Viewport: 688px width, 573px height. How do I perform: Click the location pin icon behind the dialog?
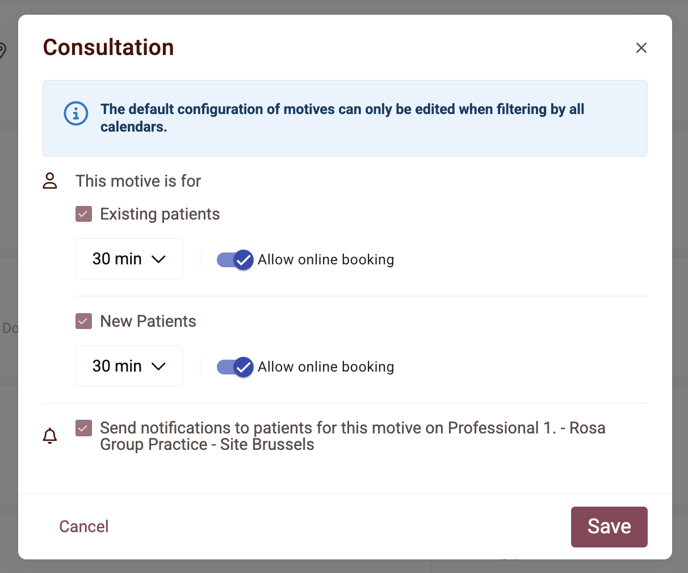point(2,50)
